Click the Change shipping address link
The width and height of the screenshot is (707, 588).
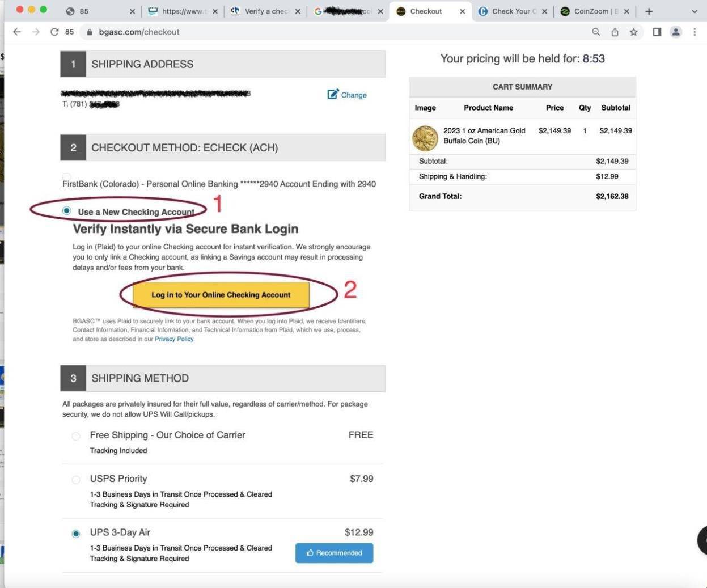354,95
